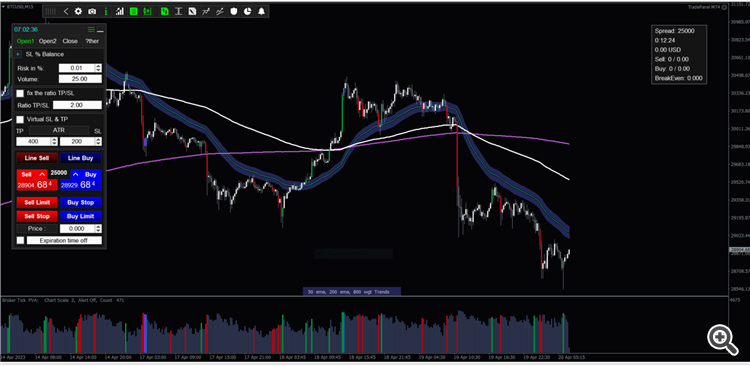
Task: Click the Expiration time off field
Action: point(64,240)
